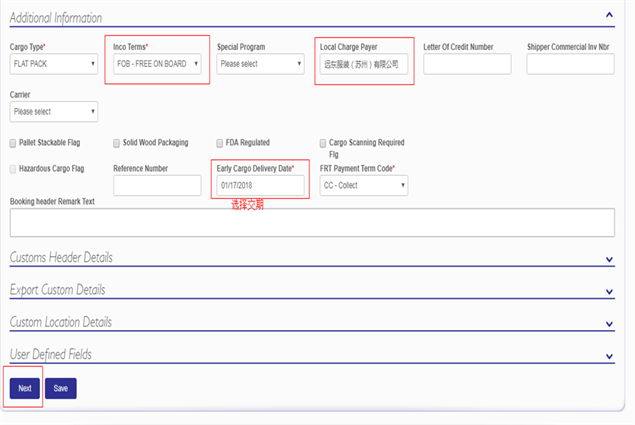
Task: Expand the Customs Header Details section
Action: point(609,259)
